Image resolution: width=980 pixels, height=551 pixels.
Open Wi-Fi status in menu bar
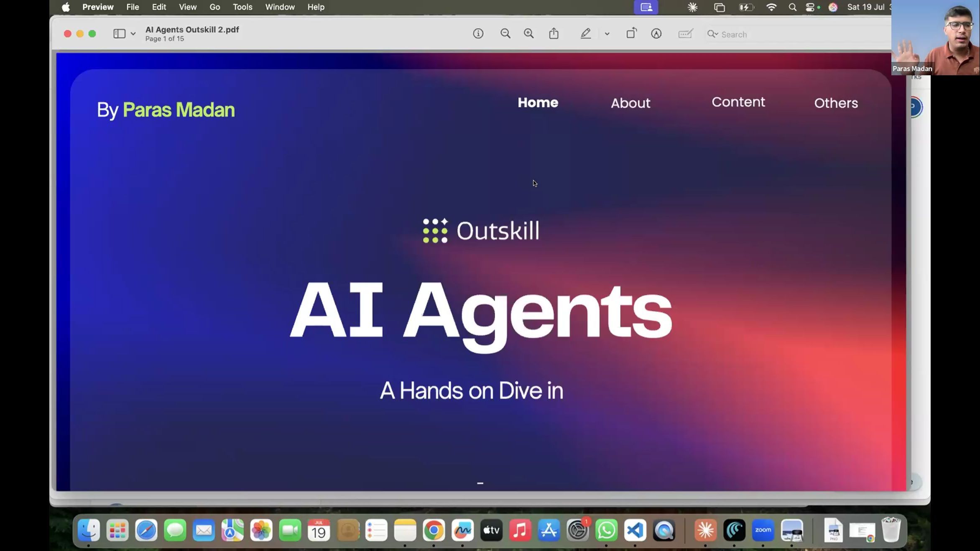(771, 7)
